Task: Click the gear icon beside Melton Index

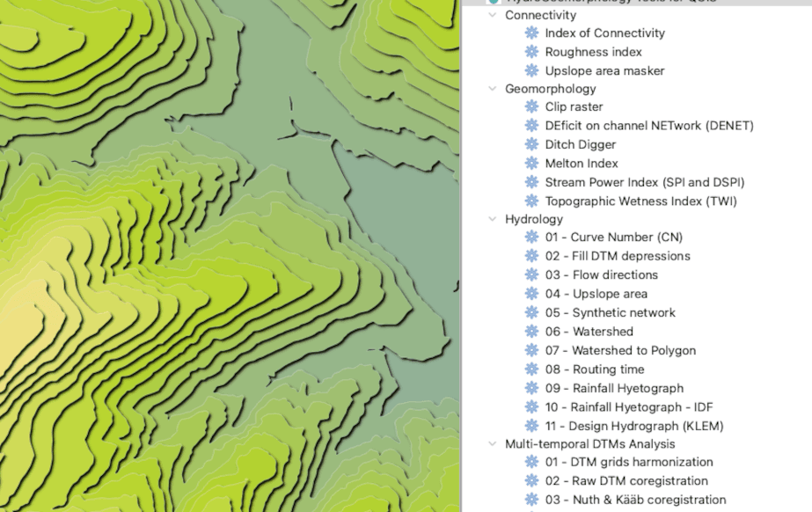Action: 532,163
